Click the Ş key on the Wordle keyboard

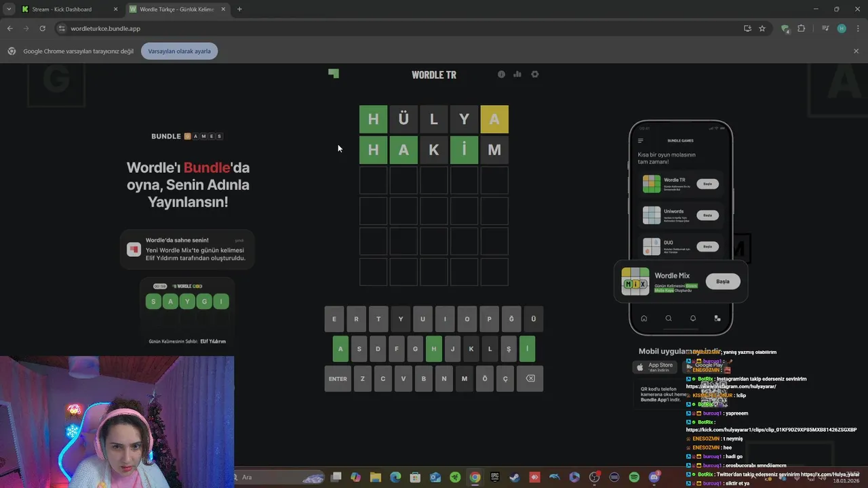[x=509, y=349]
